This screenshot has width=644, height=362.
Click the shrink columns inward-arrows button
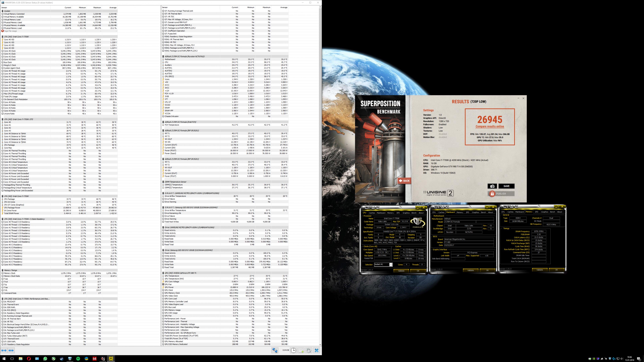(11, 350)
